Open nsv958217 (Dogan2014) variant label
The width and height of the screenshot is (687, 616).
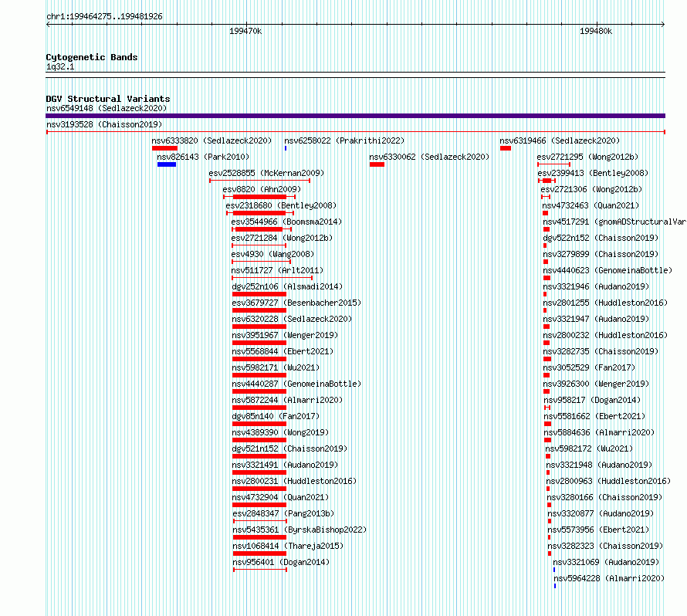pyautogui.click(x=592, y=400)
